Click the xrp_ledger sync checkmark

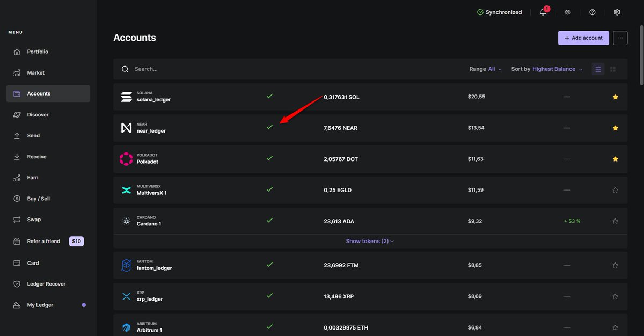tap(270, 296)
